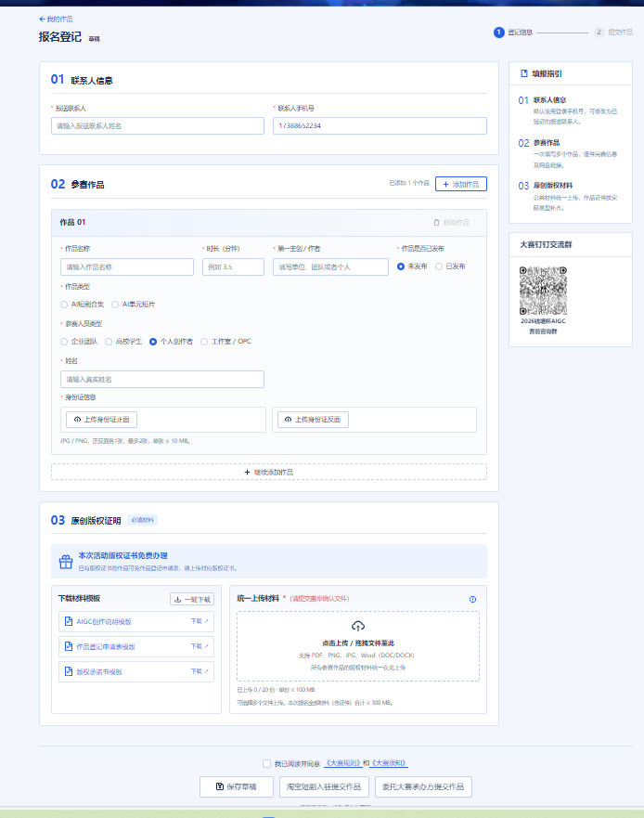Download the AIGC创作说明模板
This screenshot has height=818, width=644.
click(200, 621)
